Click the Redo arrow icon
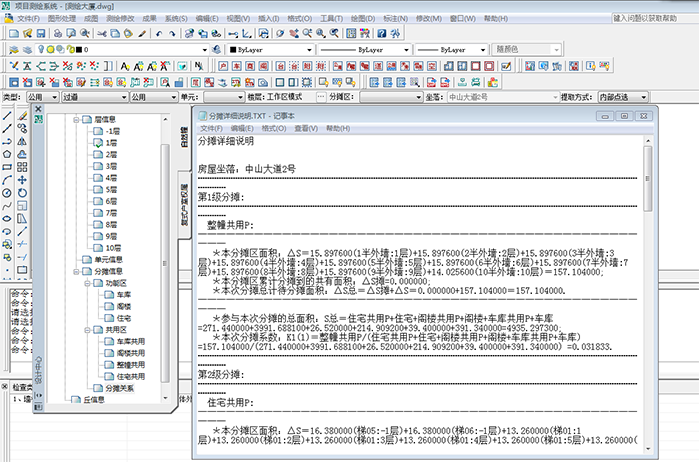 coord(172,33)
